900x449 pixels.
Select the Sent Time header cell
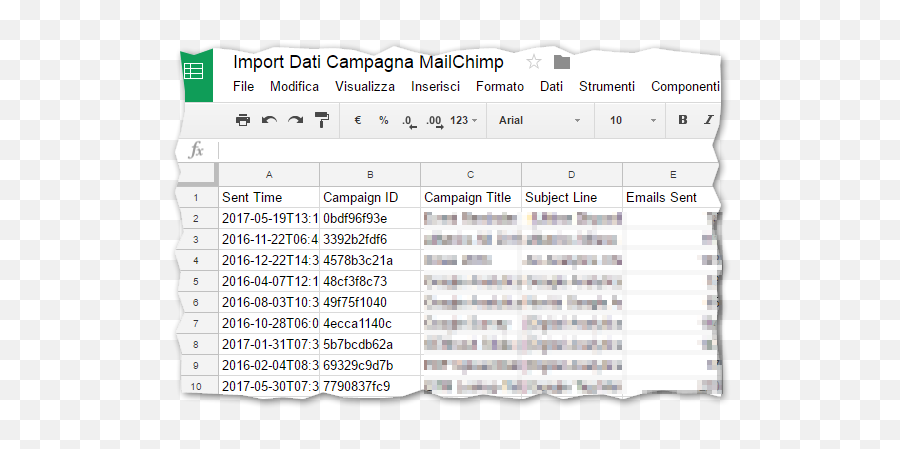[x=269, y=198]
